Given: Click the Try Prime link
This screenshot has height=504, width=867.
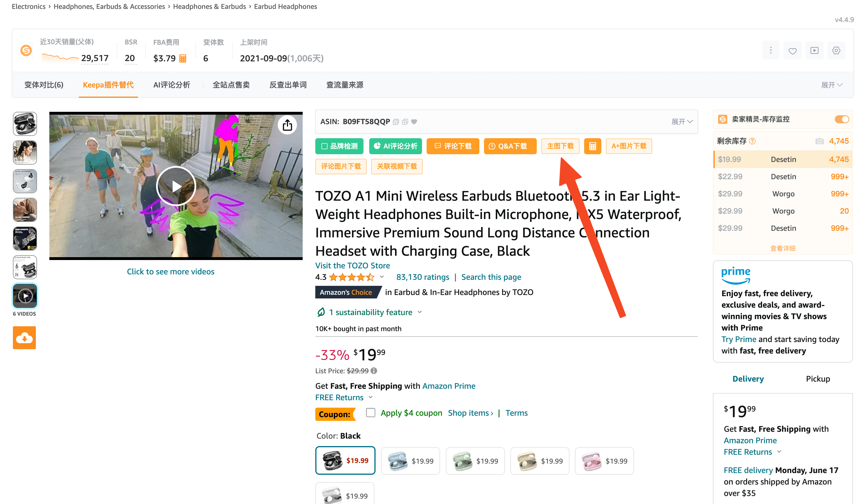Looking at the screenshot, I should tap(739, 339).
